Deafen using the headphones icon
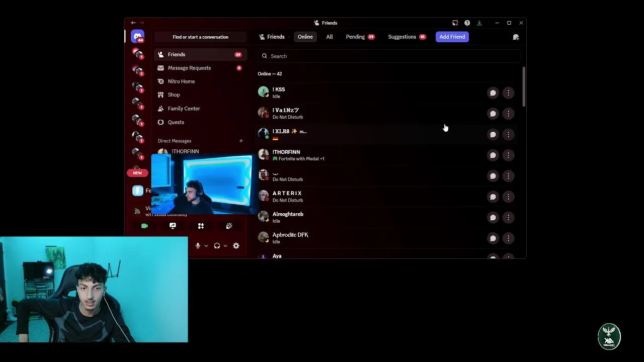This screenshot has width=644, height=362. click(x=217, y=246)
